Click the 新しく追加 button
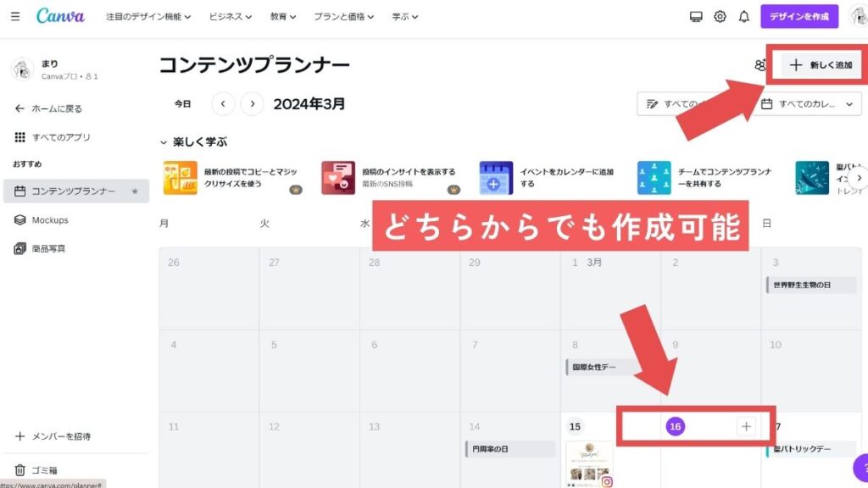The height and width of the screenshot is (488, 868). 821,64
